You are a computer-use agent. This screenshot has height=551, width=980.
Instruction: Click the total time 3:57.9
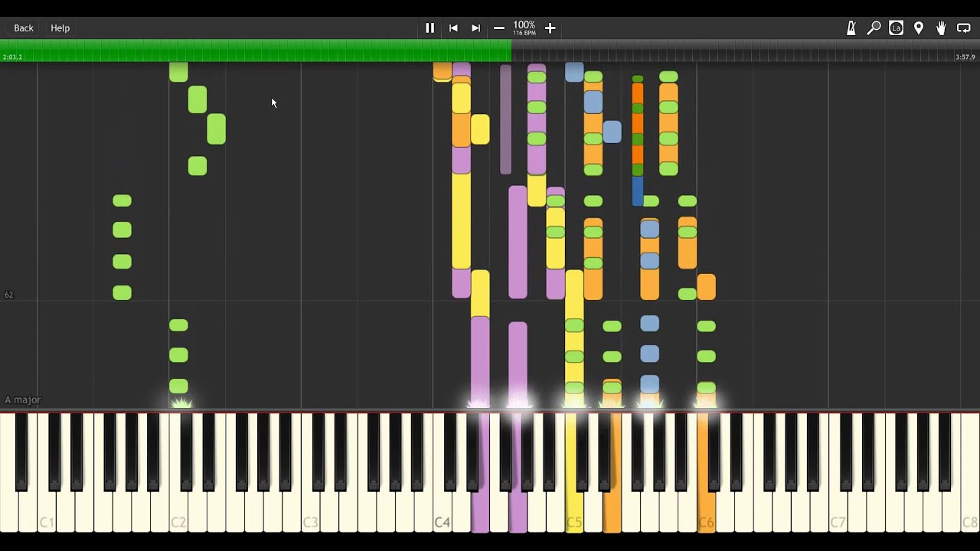tap(965, 57)
